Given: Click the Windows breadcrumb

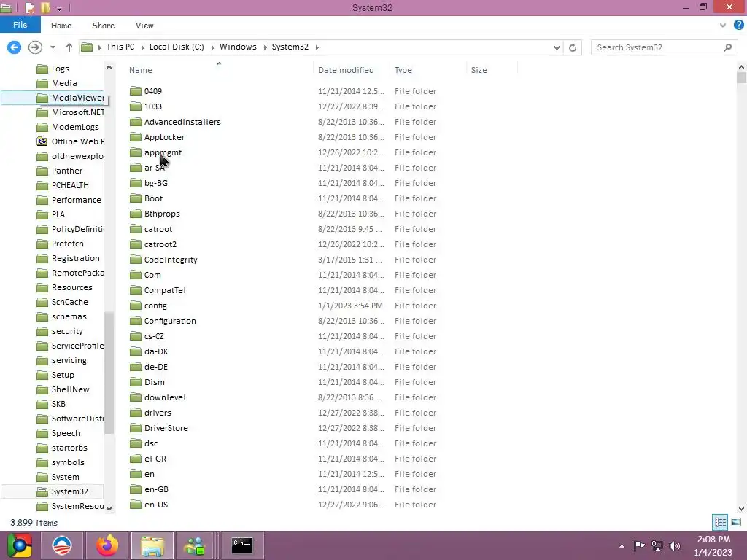Looking at the screenshot, I should [x=238, y=47].
